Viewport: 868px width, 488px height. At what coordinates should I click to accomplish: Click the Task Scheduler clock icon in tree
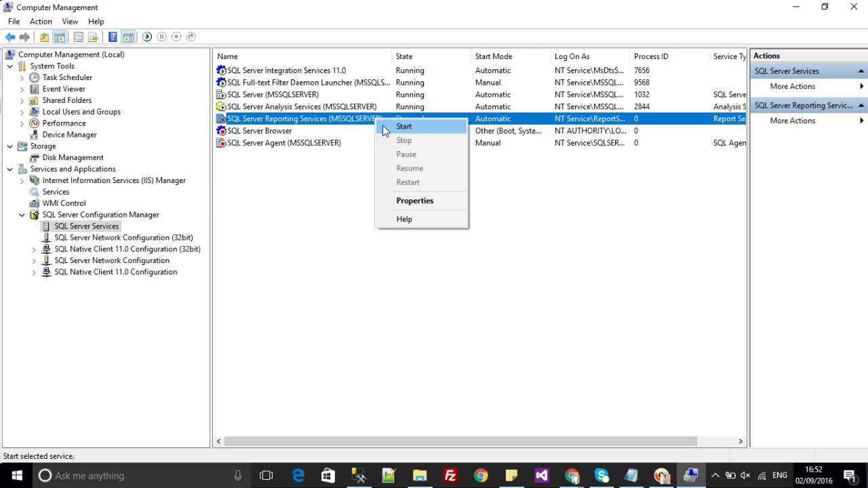click(34, 77)
